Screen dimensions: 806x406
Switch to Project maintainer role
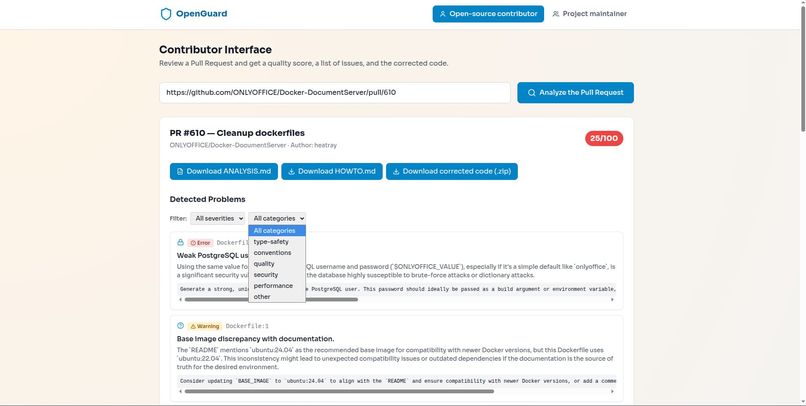(x=590, y=14)
